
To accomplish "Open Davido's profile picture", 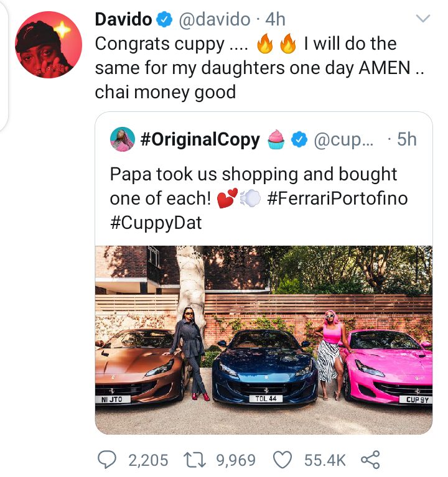I will pyautogui.click(x=48, y=45).
